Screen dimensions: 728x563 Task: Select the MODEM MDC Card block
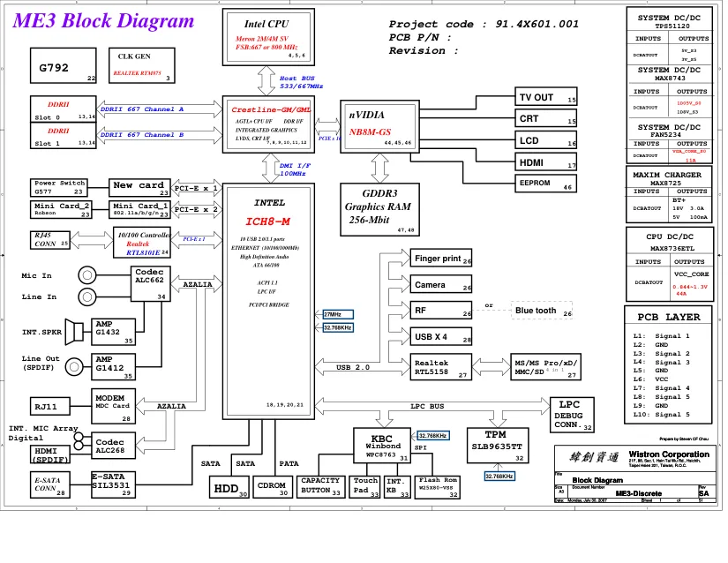tap(113, 406)
